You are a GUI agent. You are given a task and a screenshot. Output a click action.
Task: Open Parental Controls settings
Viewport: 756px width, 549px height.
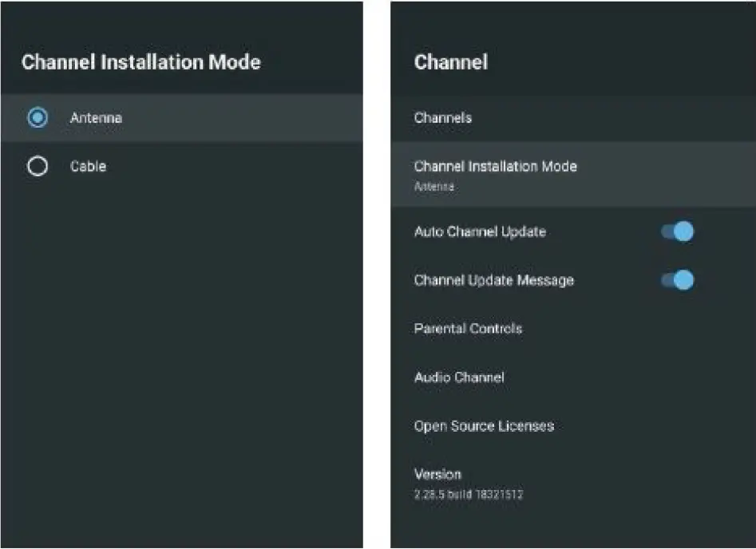[x=468, y=329]
